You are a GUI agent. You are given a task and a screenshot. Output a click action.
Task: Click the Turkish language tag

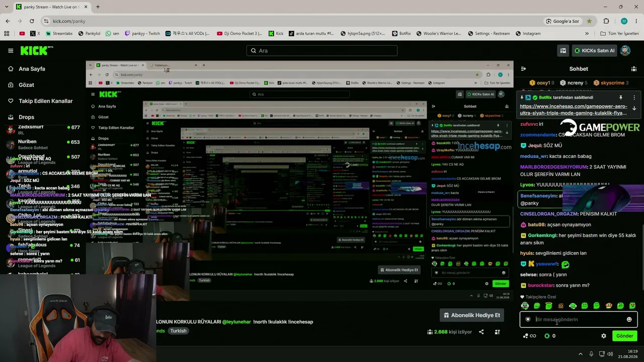pos(178,331)
